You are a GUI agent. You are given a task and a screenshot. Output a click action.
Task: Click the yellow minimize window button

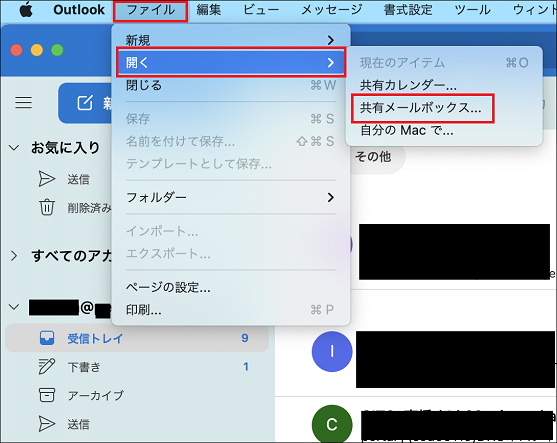click(37, 50)
